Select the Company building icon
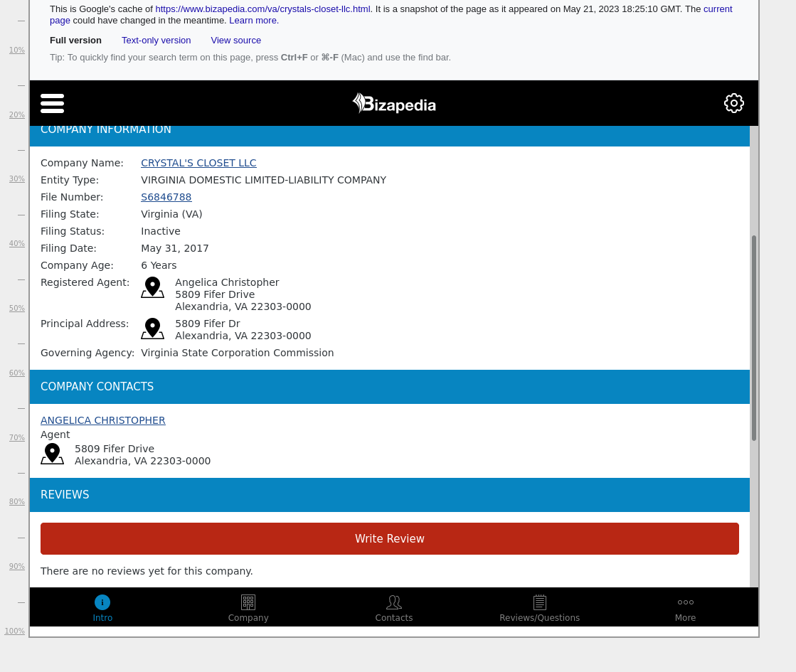This screenshot has width=796, height=672. click(248, 602)
